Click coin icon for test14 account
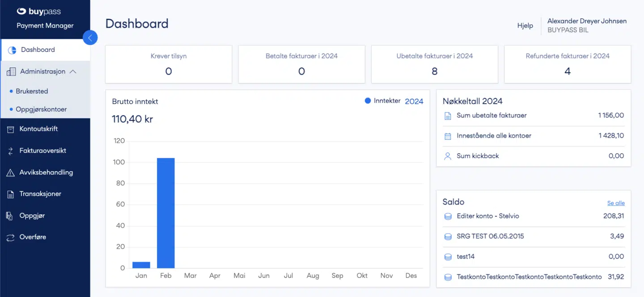The width and height of the screenshot is (644, 297). click(x=448, y=257)
